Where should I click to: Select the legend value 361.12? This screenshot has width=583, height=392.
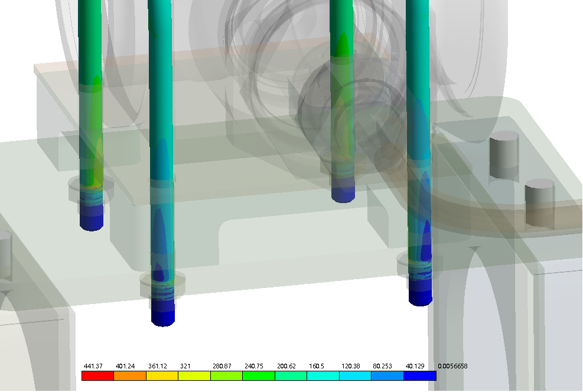coord(158,366)
